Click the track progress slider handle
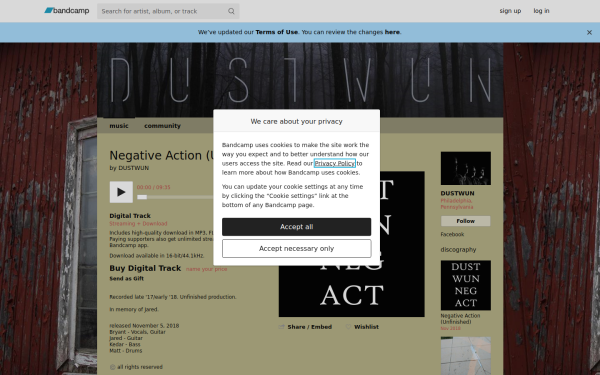This screenshot has width=600, height=375. coord(142,197)
